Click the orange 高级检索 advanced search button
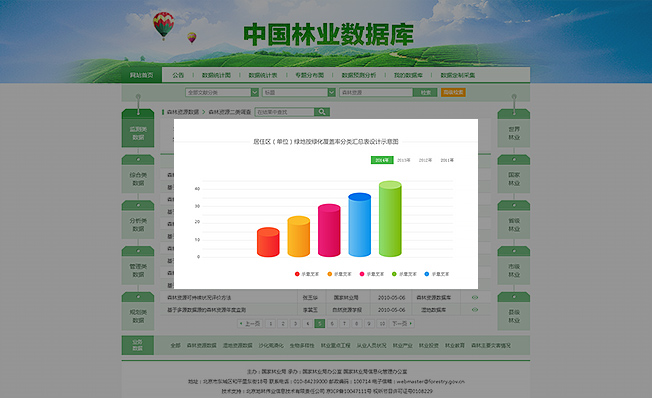Viewport: 652px width, 398px height. pyautogui.click(x=453, y=92)
